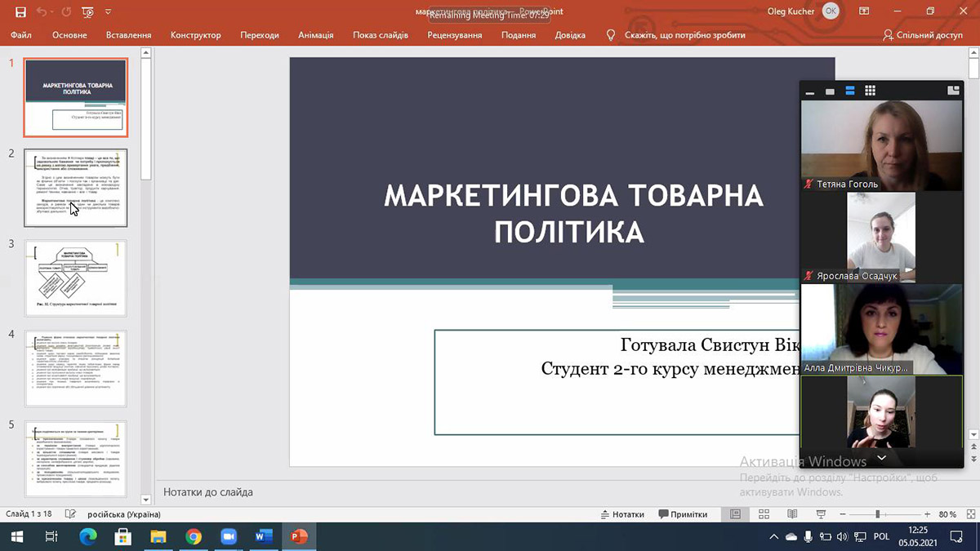Expand Customize Quick Access Toolbar dropdown
The width and height of the screenshot is (980, 551).
(x=109, y=12)
